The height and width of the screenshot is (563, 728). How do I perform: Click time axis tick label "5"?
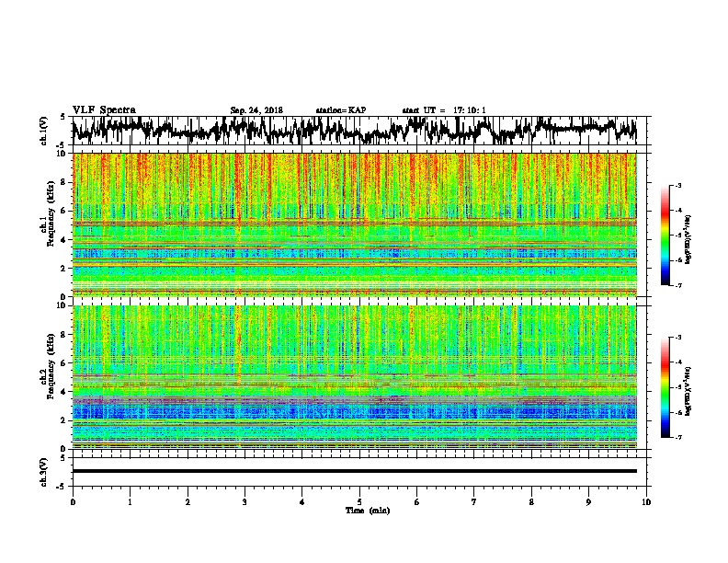click(359, 502)
